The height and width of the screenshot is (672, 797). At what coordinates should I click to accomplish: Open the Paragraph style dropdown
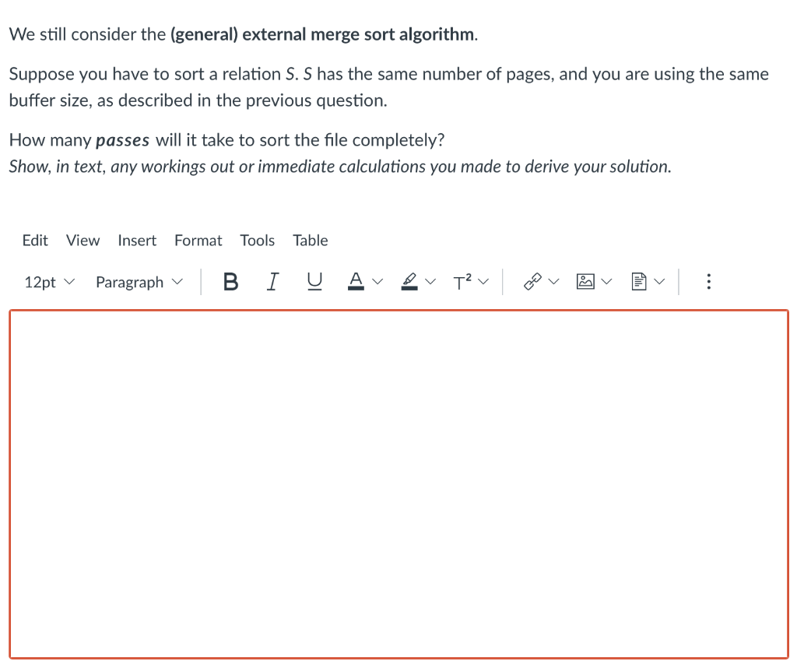[139, 282]
